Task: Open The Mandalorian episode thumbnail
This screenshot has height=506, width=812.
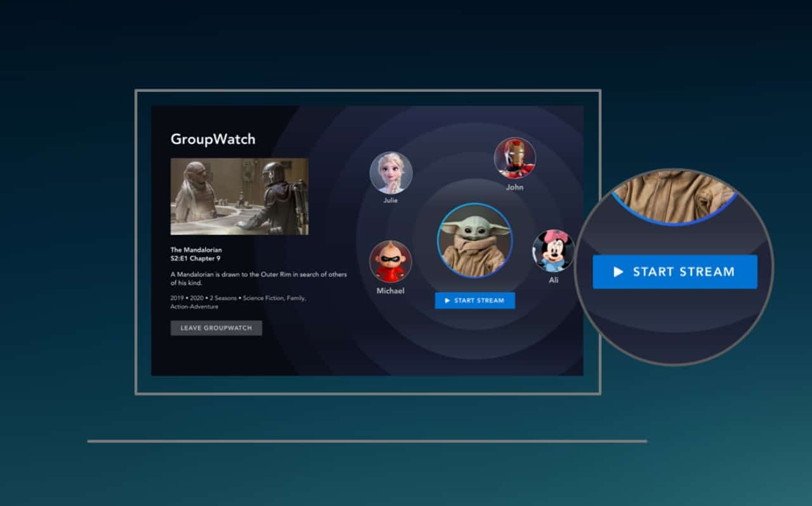Action: coord(239,197)
